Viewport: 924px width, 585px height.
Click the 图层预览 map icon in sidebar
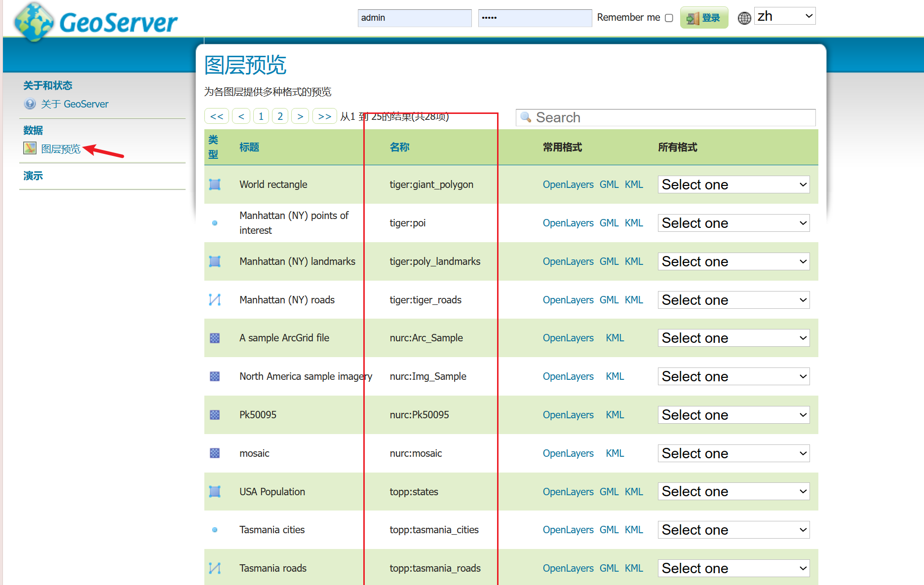click(x=30, y=148)
